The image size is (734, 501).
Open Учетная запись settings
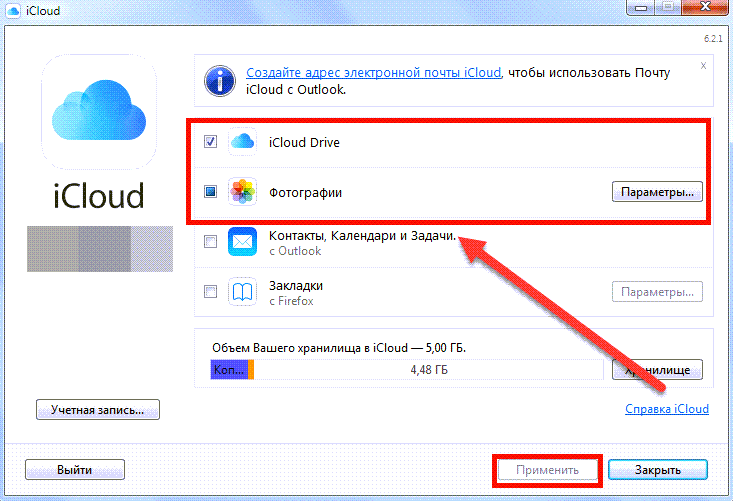coord(98,410)
